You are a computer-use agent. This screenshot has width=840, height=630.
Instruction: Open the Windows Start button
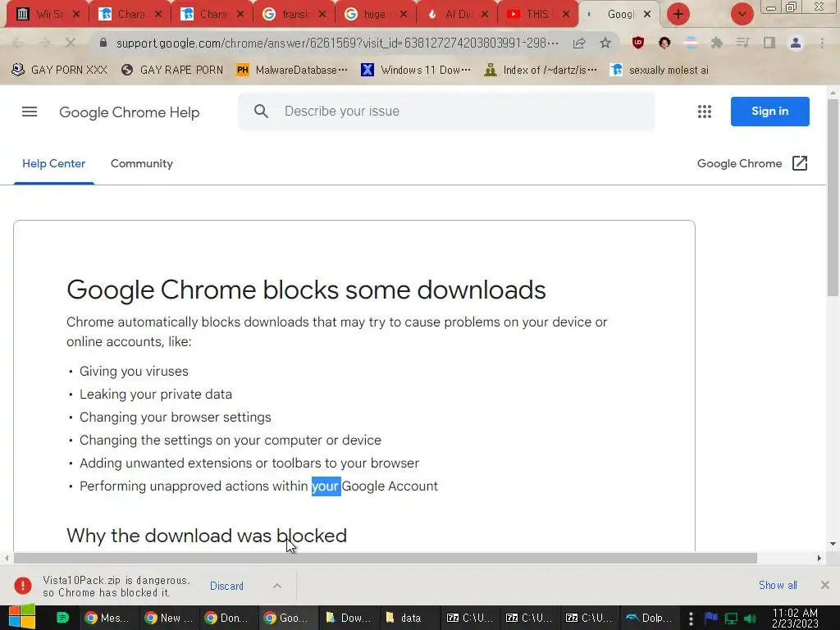(x=21, y=617)
